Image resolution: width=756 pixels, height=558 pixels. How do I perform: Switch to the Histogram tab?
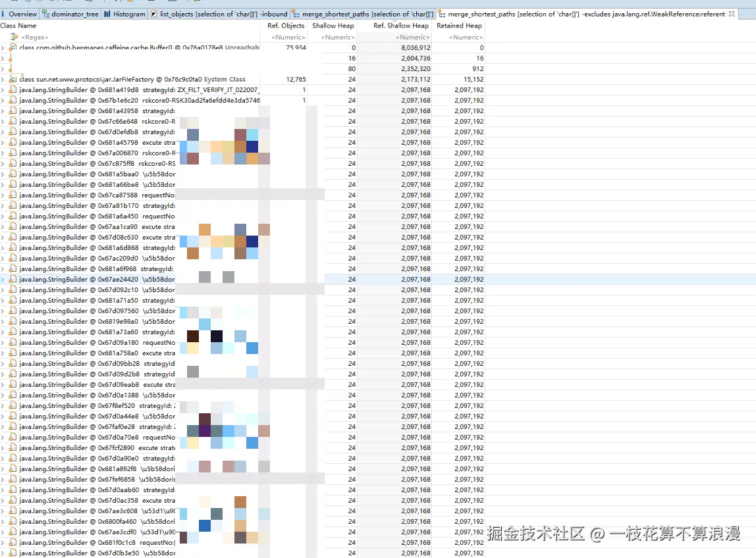(x=128, y=13)
